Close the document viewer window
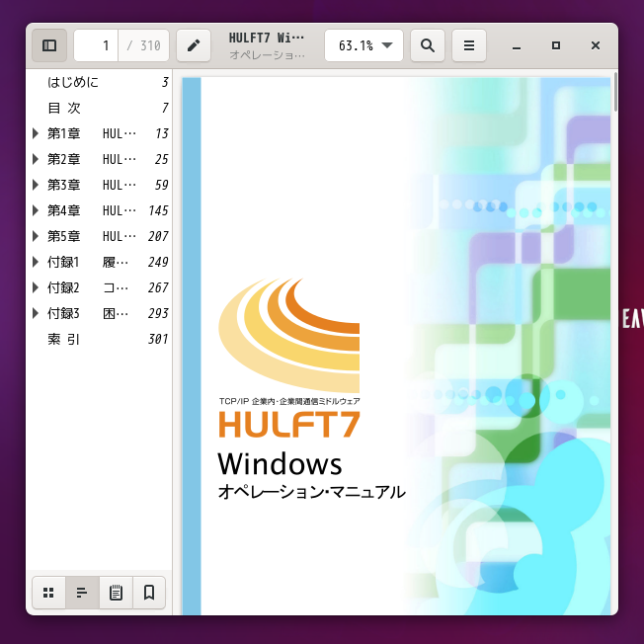 [x=596, y=45]
